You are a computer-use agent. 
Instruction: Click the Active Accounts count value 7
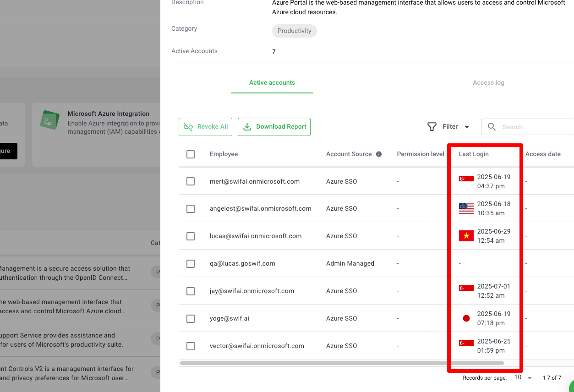(274, 51)
